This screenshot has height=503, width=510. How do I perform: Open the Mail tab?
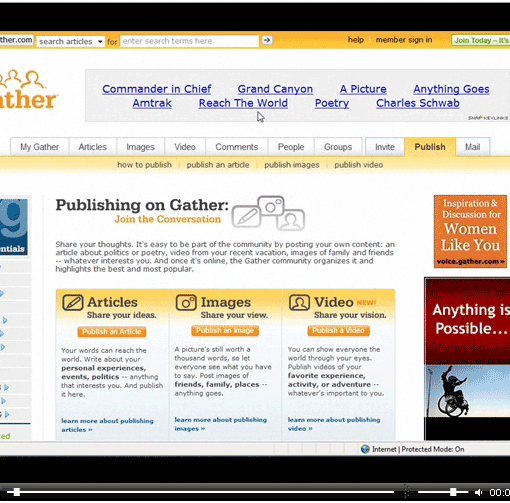472,147
